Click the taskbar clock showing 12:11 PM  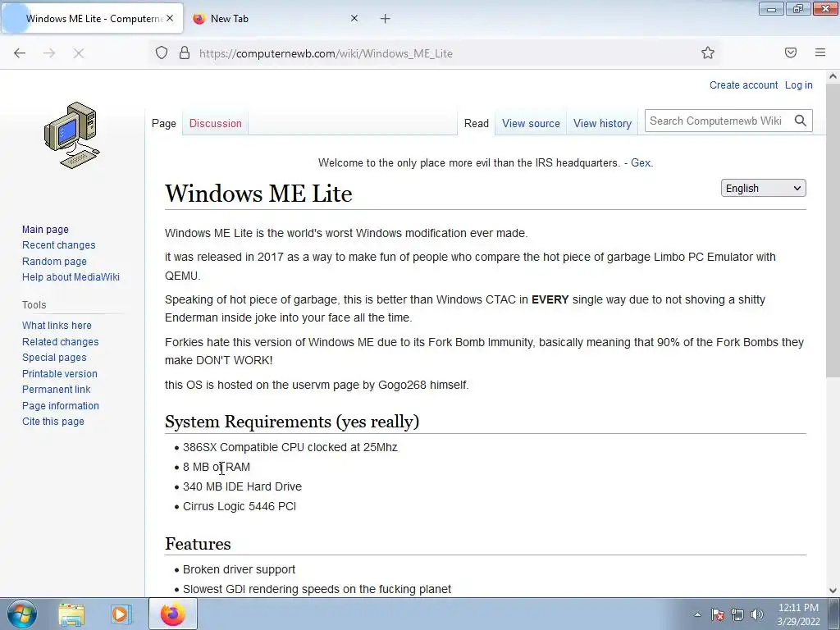point(798,614)
